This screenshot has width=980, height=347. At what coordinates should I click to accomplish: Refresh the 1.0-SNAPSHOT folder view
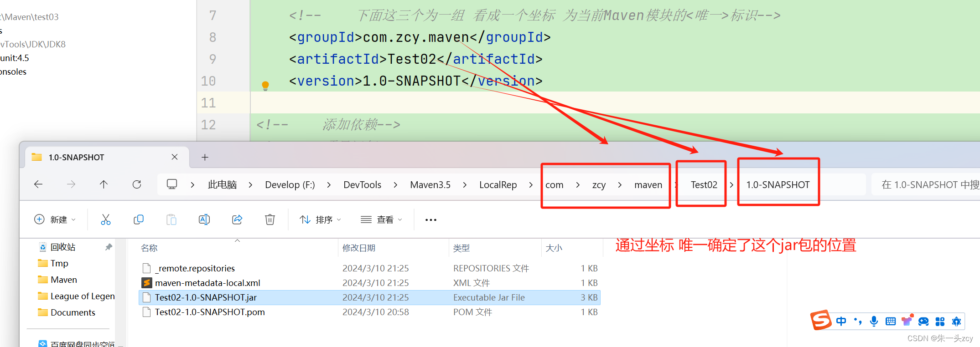(x=137, y=184)
